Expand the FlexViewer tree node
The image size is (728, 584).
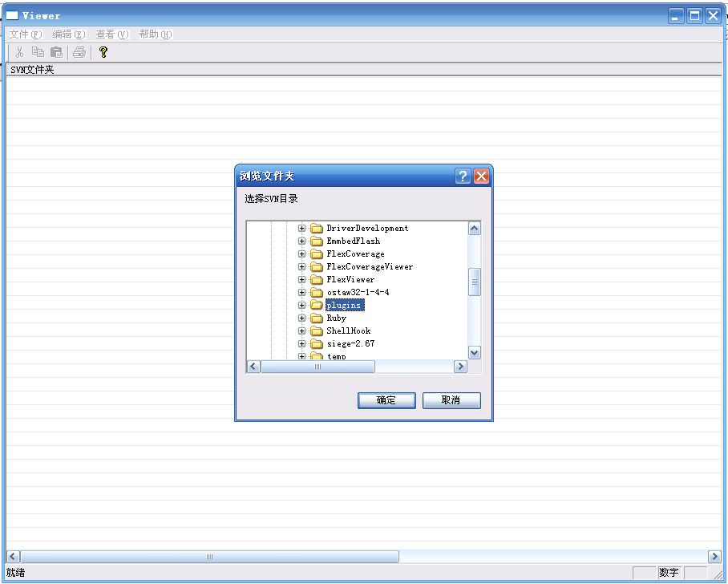point(301,280)
